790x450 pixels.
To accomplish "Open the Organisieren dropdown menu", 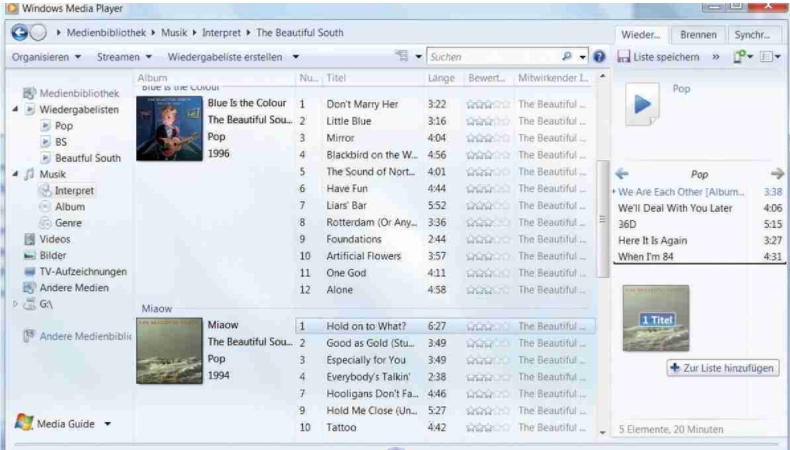I will (x=46, y=57).
